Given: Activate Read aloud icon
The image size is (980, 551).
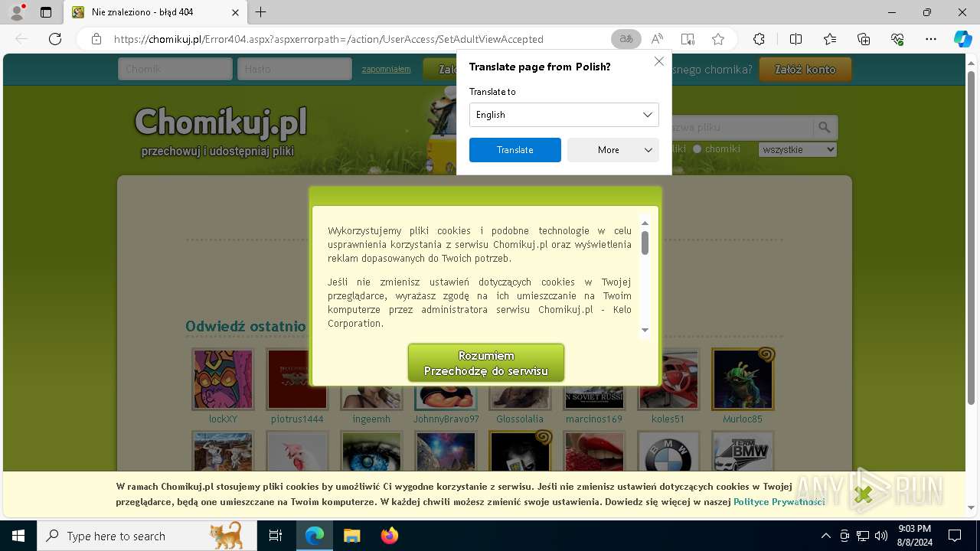Looking at the screenshot, I should [657, 39].
